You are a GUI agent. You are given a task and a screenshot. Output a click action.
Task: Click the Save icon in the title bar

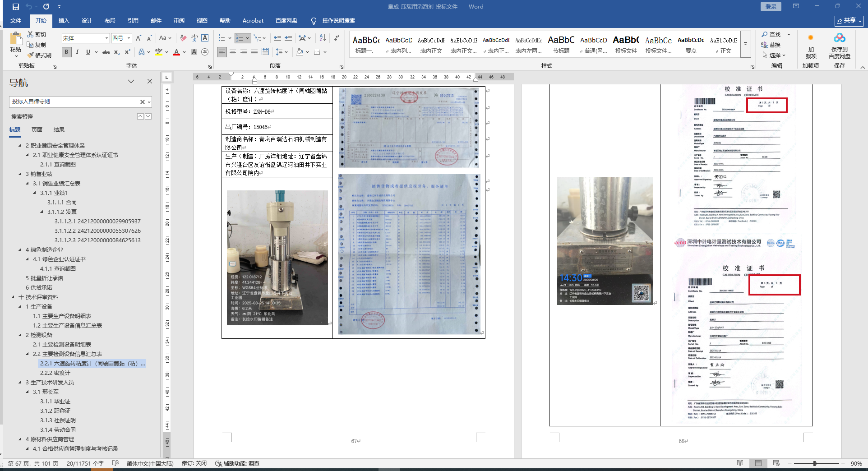point(16,7)
